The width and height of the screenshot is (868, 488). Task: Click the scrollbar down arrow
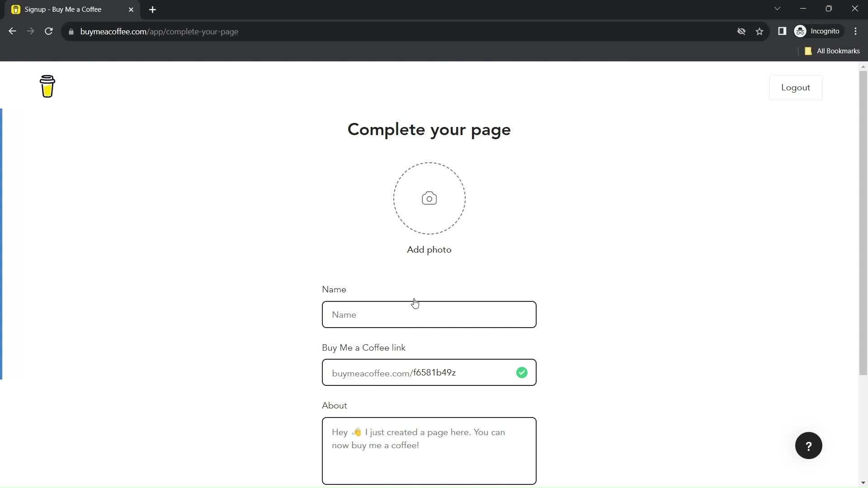click(863, 483)
